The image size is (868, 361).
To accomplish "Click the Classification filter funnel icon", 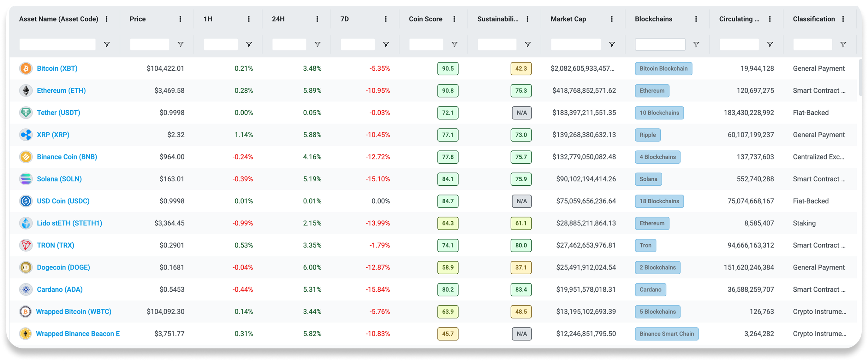I will click(843, 44).
